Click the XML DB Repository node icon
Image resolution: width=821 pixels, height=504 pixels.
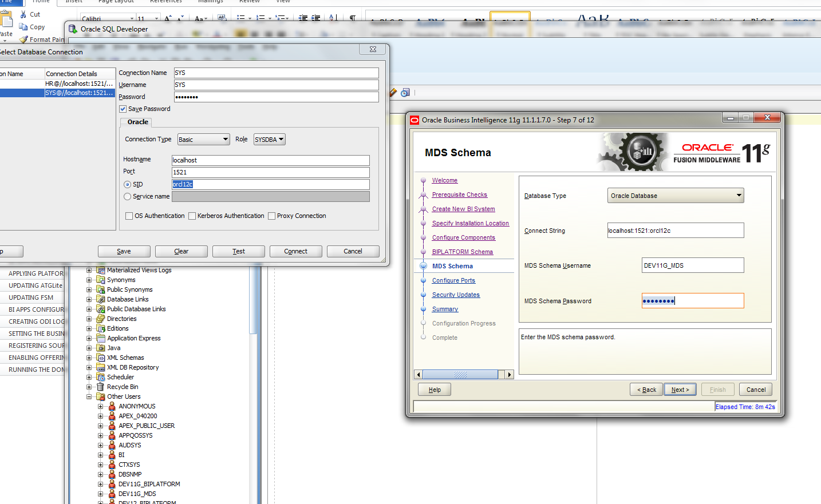(101, 367)
